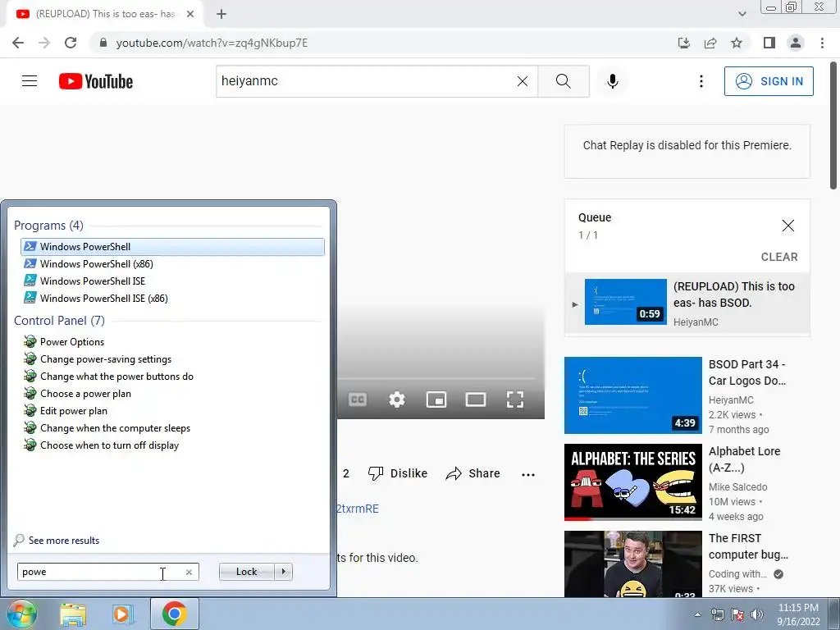Click the YouTube search magnifier button
The width and height of the screenshot is (840, 630).
point(563,81)
